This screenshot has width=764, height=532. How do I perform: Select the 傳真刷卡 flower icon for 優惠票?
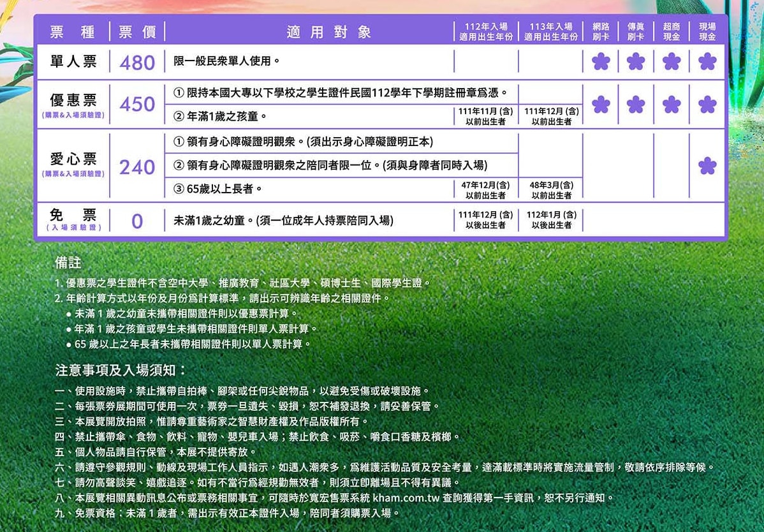[635, 103]
